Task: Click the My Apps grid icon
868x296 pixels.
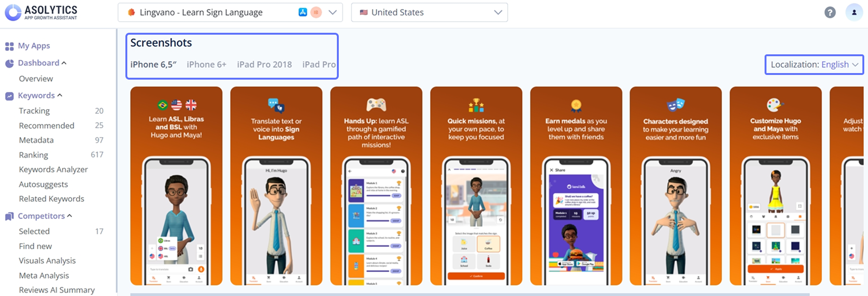Action: coord(9,46)
